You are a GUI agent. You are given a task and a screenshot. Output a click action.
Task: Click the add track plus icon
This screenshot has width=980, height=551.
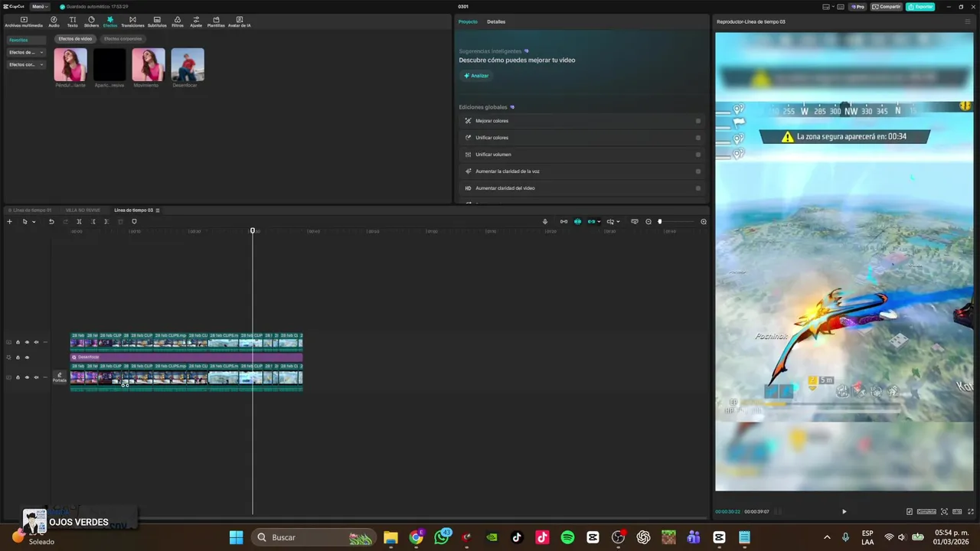(9, 222)
